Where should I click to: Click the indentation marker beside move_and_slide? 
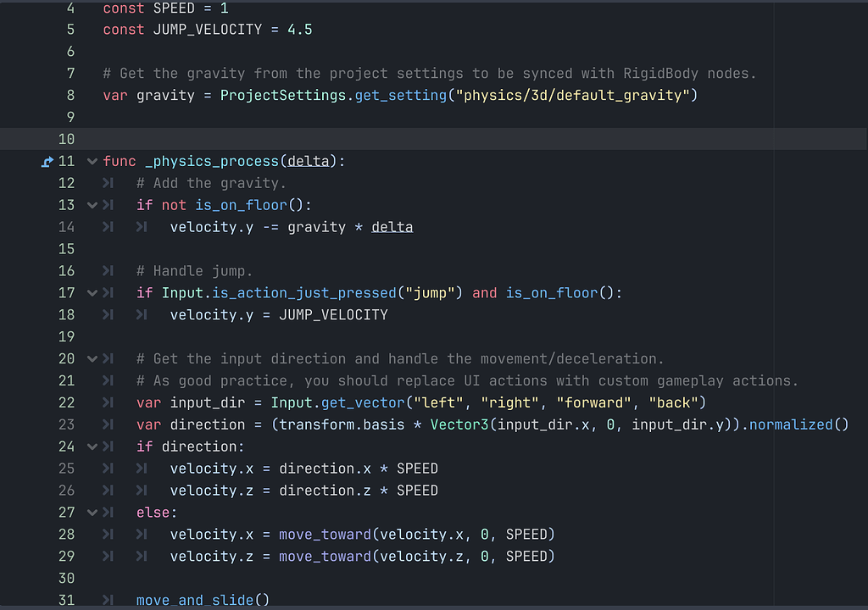pyautogui.click(x=108, y=600)
